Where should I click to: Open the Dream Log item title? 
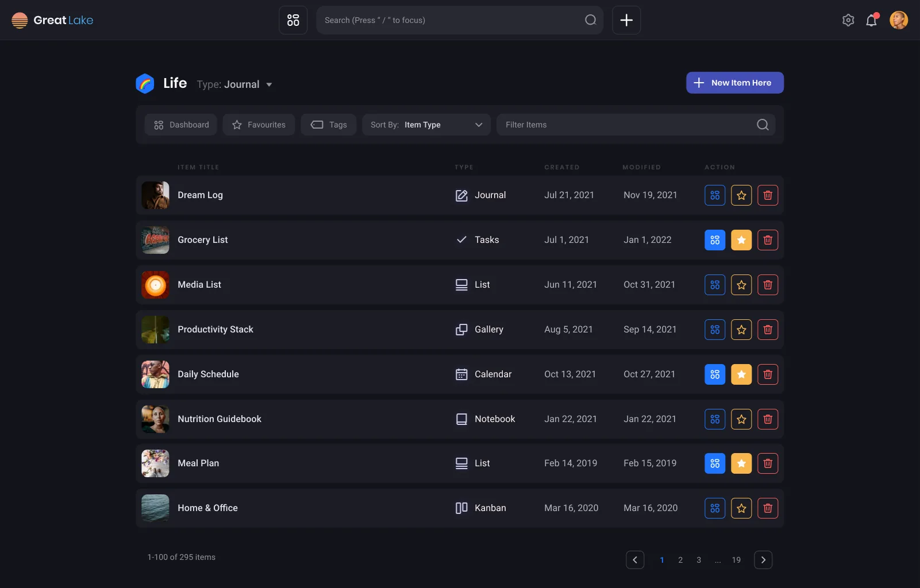(200, 195)
